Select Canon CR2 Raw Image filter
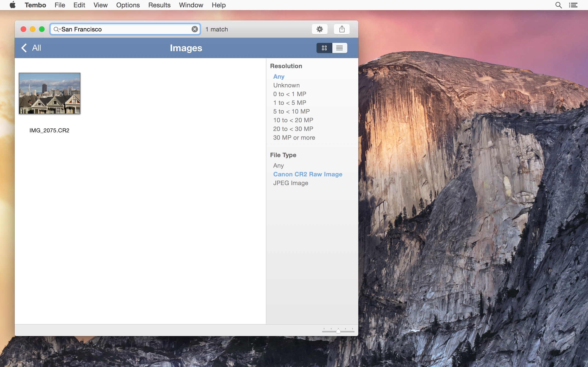 coord(308,174)
